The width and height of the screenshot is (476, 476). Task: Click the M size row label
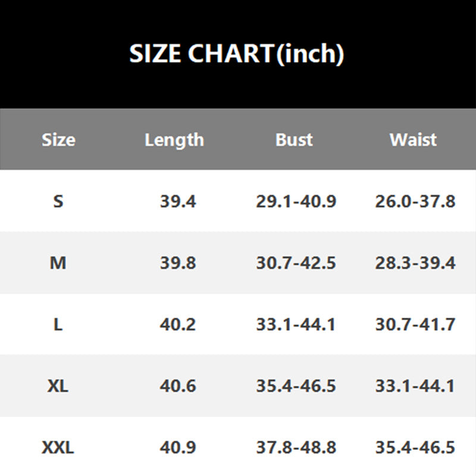[58, 262]
